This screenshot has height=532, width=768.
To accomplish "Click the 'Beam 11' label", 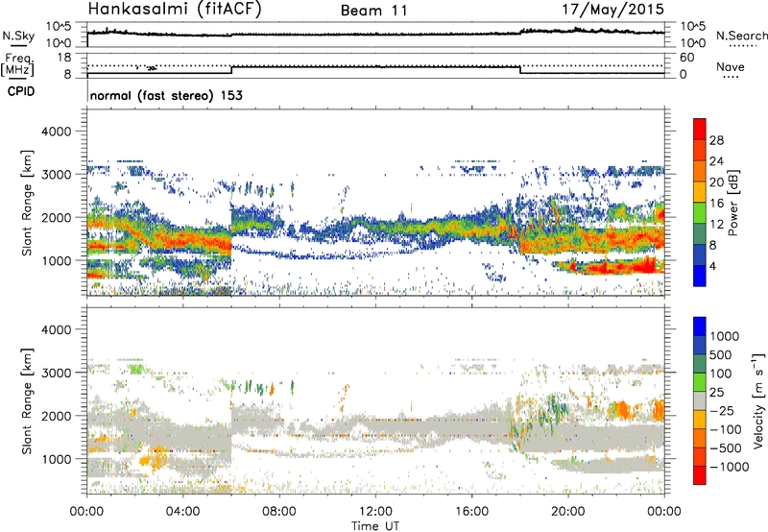I will pyautogui.click(x=374, y=11).
